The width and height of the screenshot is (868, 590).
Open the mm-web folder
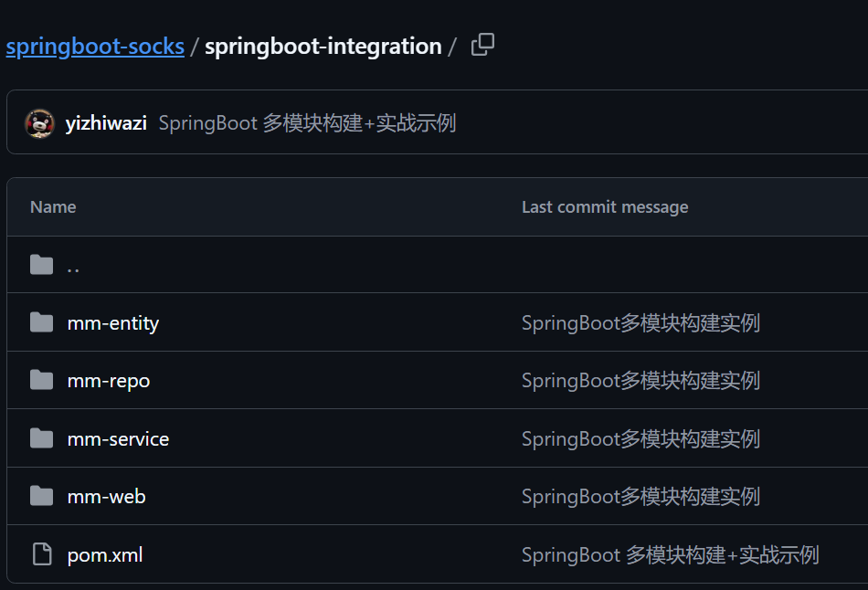tap(106, 497)
